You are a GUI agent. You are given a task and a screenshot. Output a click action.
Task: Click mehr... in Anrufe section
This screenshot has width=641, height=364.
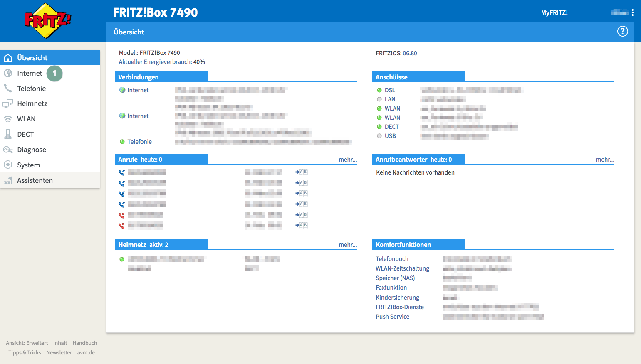[348, 160]
